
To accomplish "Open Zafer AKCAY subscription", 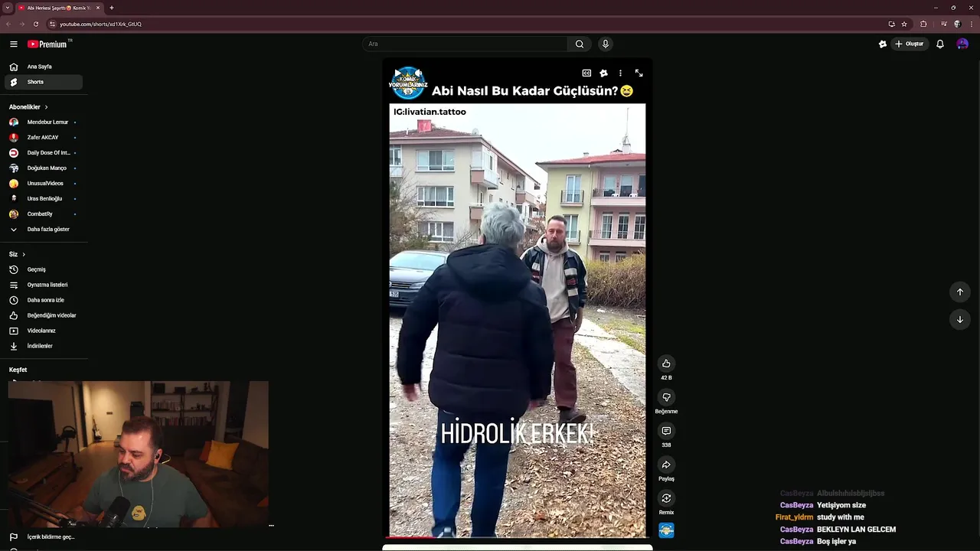I will (44, 138).
